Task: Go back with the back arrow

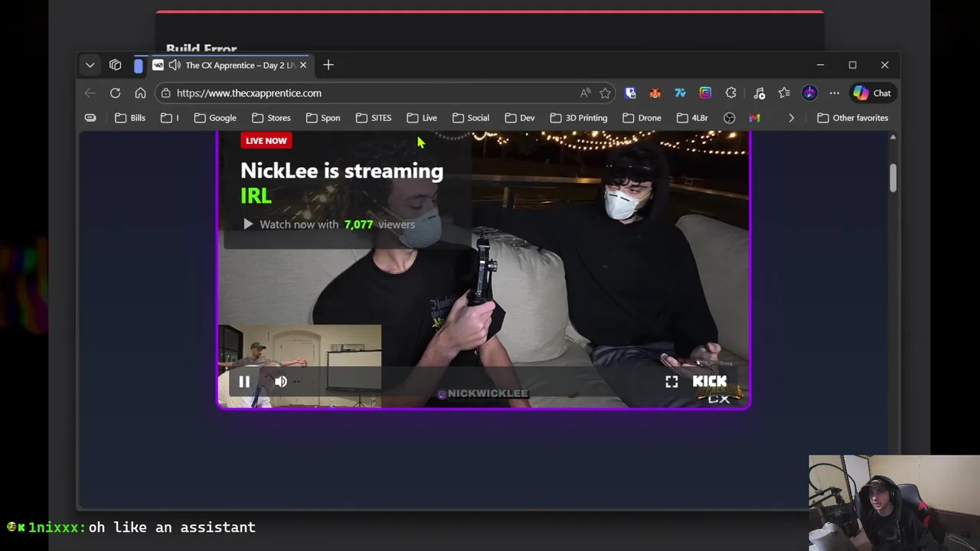Action: coord(90,93)
